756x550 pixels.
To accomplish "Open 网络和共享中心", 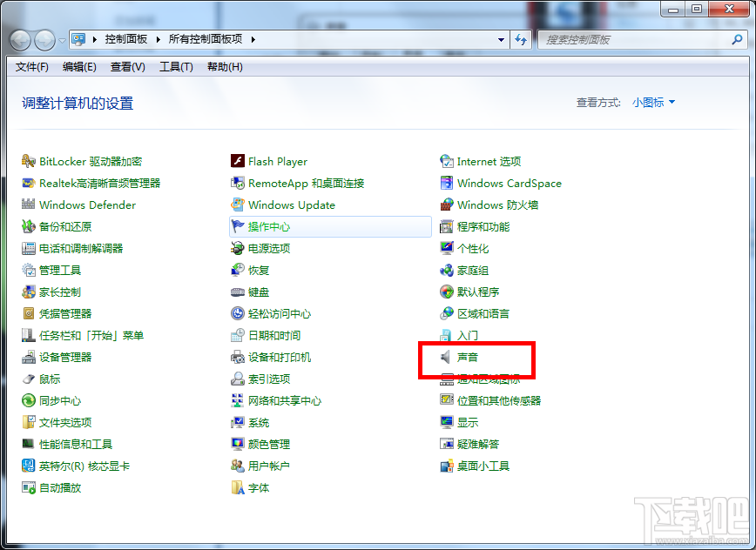I will (x=285, y=400).
